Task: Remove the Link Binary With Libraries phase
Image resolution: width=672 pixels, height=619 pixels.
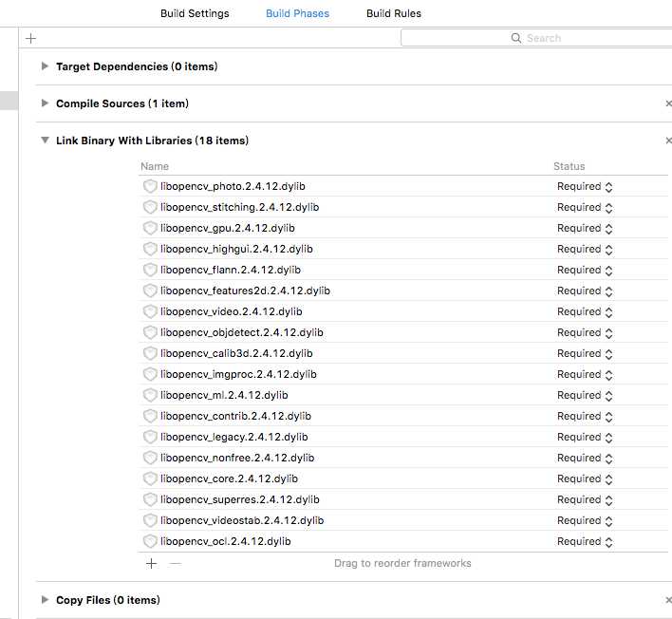Action: tap(668, 141)
